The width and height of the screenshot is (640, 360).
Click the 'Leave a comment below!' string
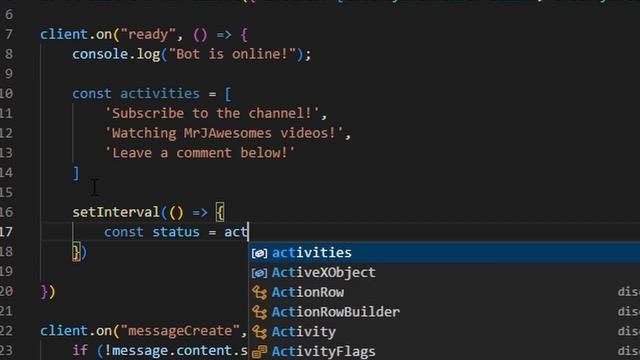click(x=200, y=153)
